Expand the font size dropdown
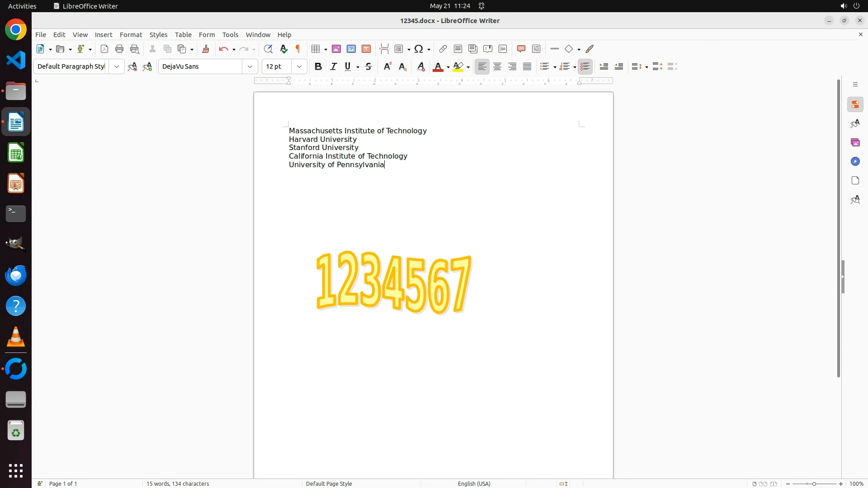The image size is (868, 488). [x=299, y=67]
